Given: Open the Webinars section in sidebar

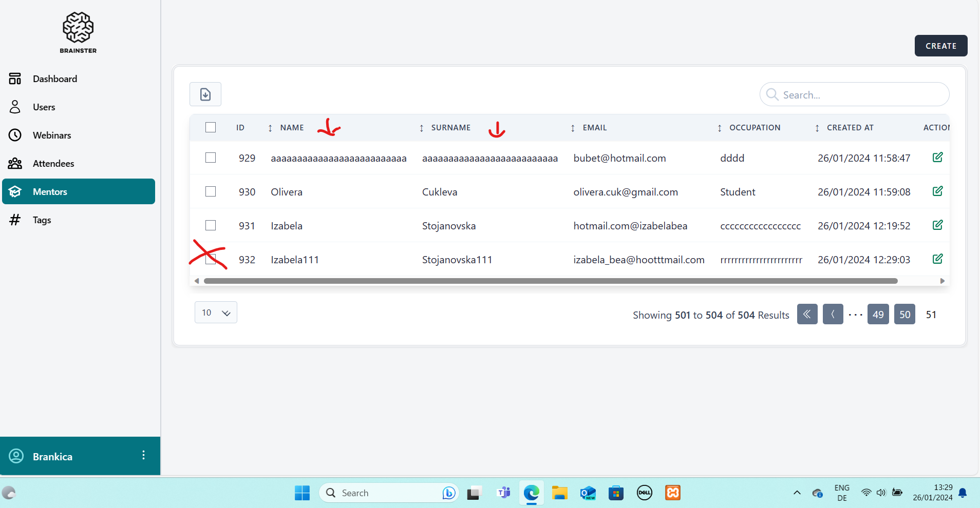Looking at the screenshot, I should [x=52, y=135].
